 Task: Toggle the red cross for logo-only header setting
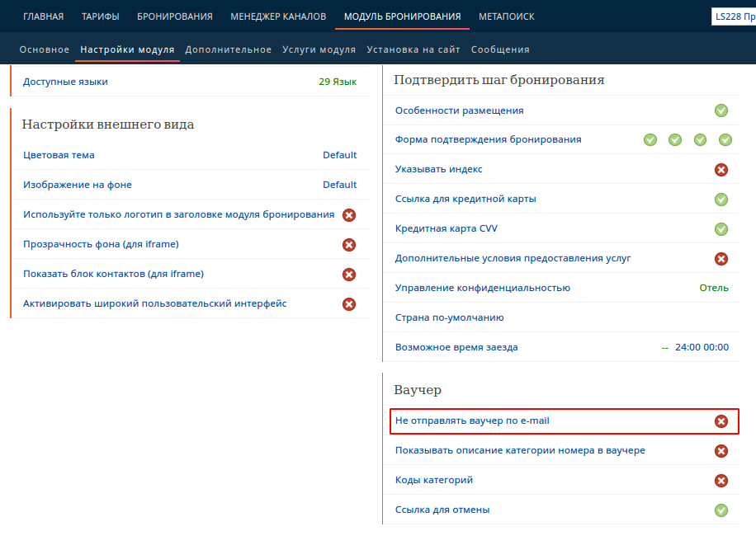[x=349, y=214]
